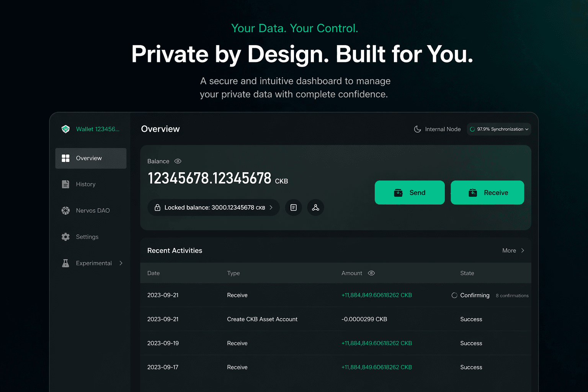The width and height of the screenshot is (588, 392).
Task: Click the wallet icon on Receive
Action: pos(473,193)
